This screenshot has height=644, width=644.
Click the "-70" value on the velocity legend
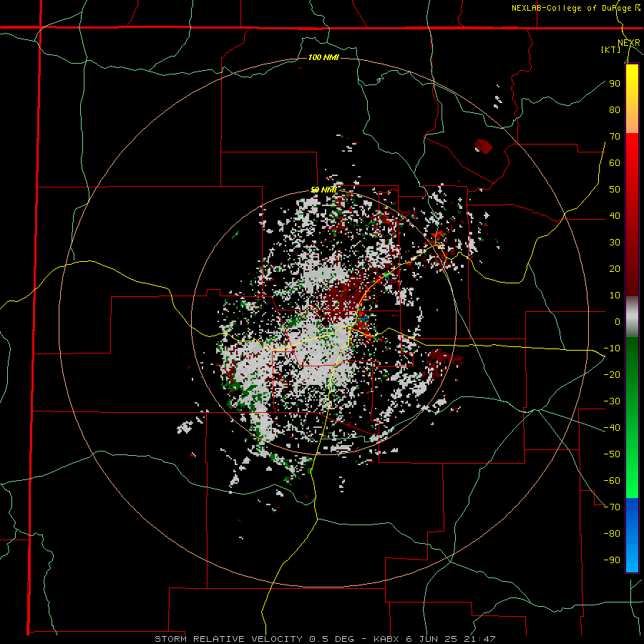pyautogui.click(x=612, y=507)
